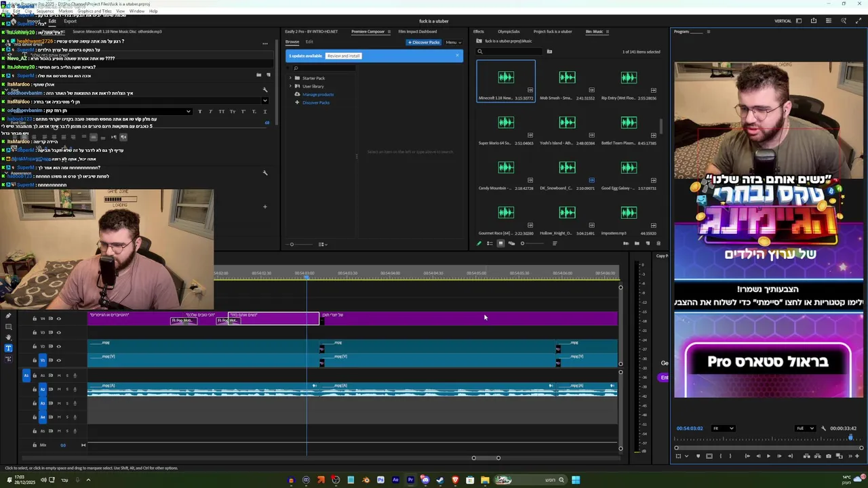Click the Program monitor scrub bar playhead
This screenshot has width=868, height=488.
850,438
